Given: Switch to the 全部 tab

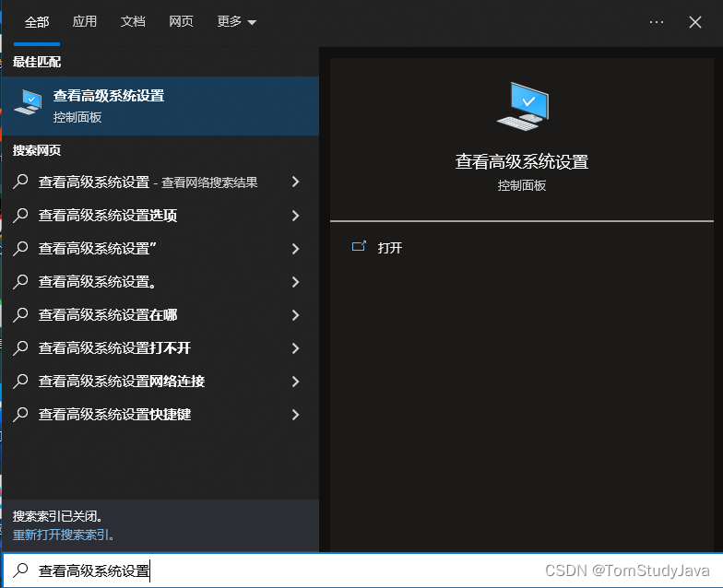Looking at the screenshot, I should 37,22.
